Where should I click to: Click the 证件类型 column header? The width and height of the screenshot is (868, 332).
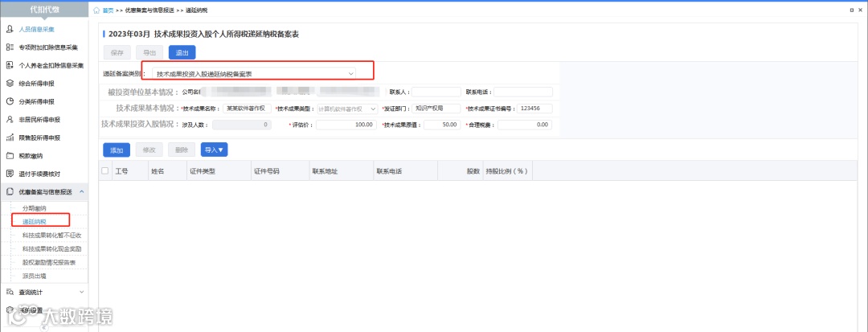218,171
